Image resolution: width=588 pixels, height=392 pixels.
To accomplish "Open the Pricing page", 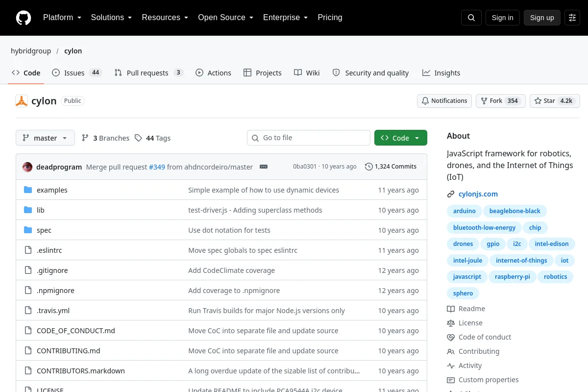I will click(330, 18).
